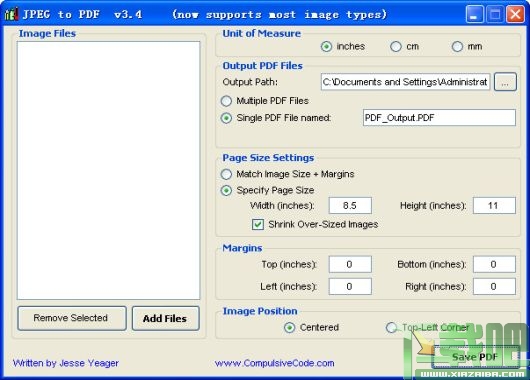The image size is (530, 380).
Task: Click the Width (inches) field
Action: pos(350,206)
